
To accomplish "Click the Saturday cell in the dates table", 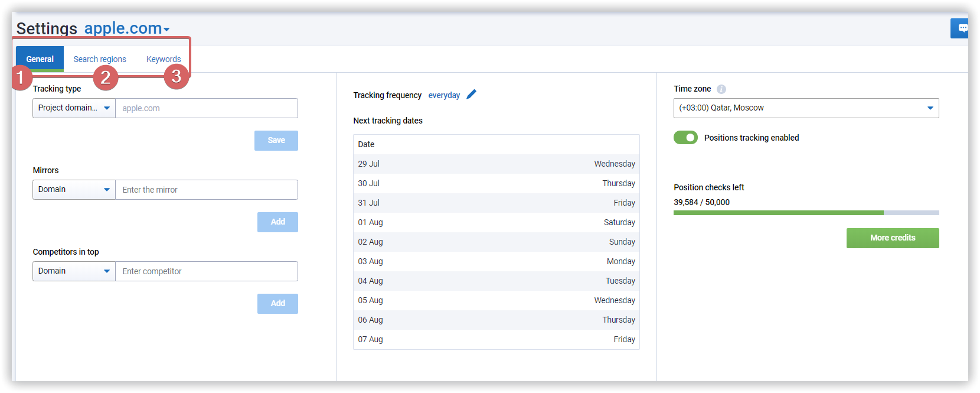I will (619, 222).
